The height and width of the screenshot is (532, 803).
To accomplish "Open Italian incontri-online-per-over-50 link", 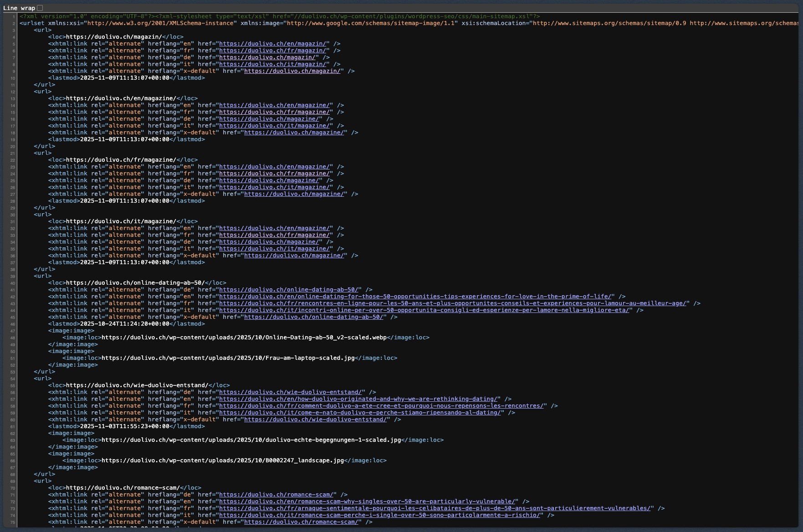I will pyautogui.click(x=424, y=310).
